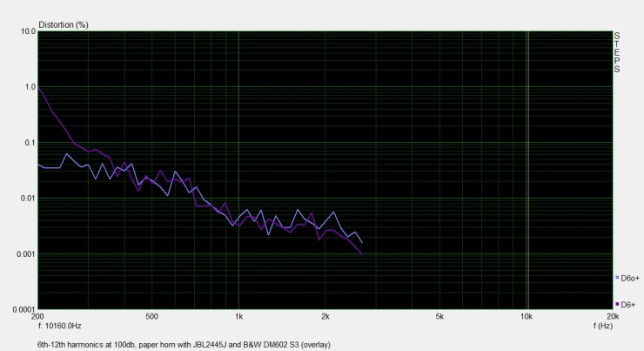Click the 500 frequency tick label
The width and height of the screenshot is (644, 351).
151,316
